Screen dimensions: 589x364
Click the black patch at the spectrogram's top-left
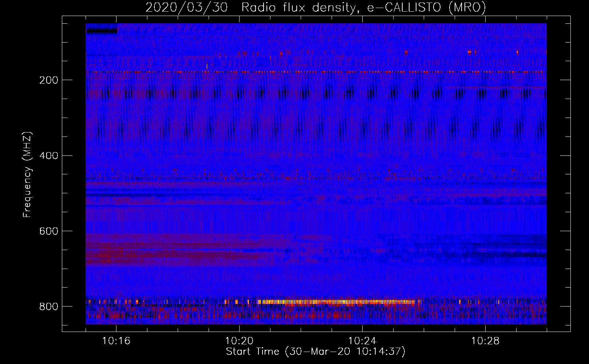(x=102, y=31)
